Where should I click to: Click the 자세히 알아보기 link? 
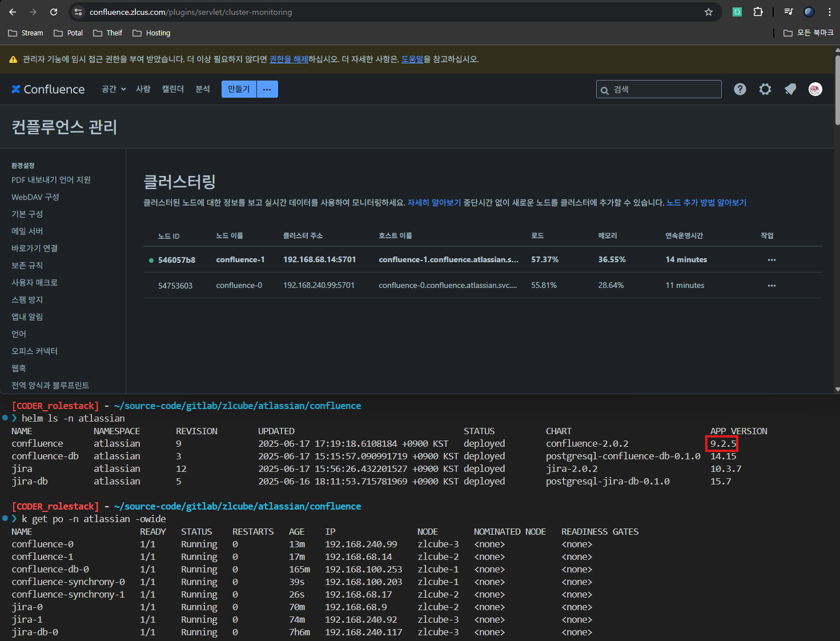click(434, 203)
